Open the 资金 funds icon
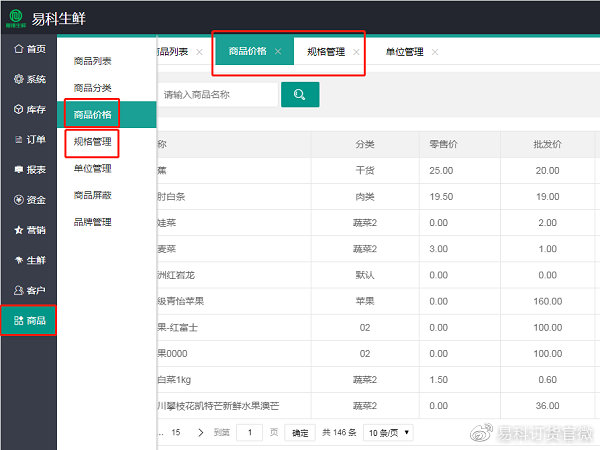Viewport: 600px width, 450px height. [19, 200]
